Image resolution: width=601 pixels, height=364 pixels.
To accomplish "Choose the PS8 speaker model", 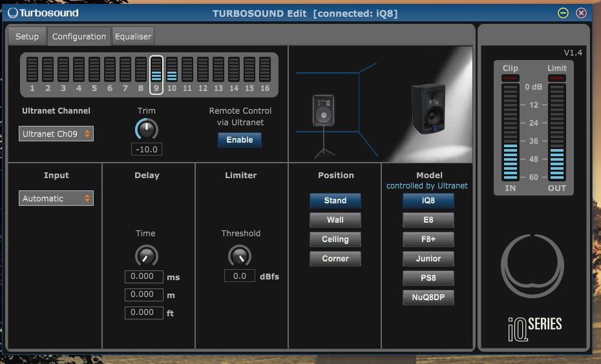I will tap(428, 278).
